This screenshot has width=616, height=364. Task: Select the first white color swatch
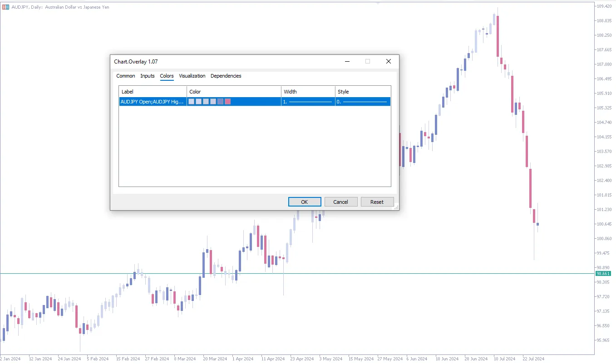pos(191,101)
